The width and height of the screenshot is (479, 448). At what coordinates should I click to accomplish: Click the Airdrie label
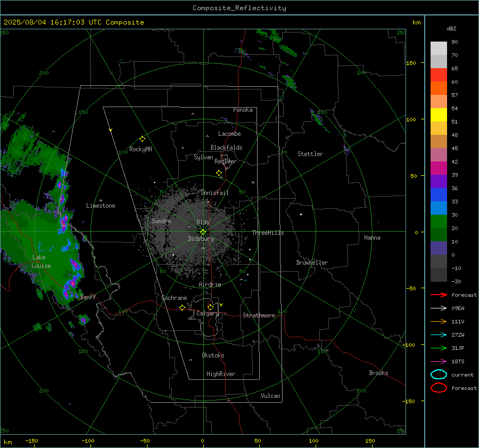[x=210, y=284]
